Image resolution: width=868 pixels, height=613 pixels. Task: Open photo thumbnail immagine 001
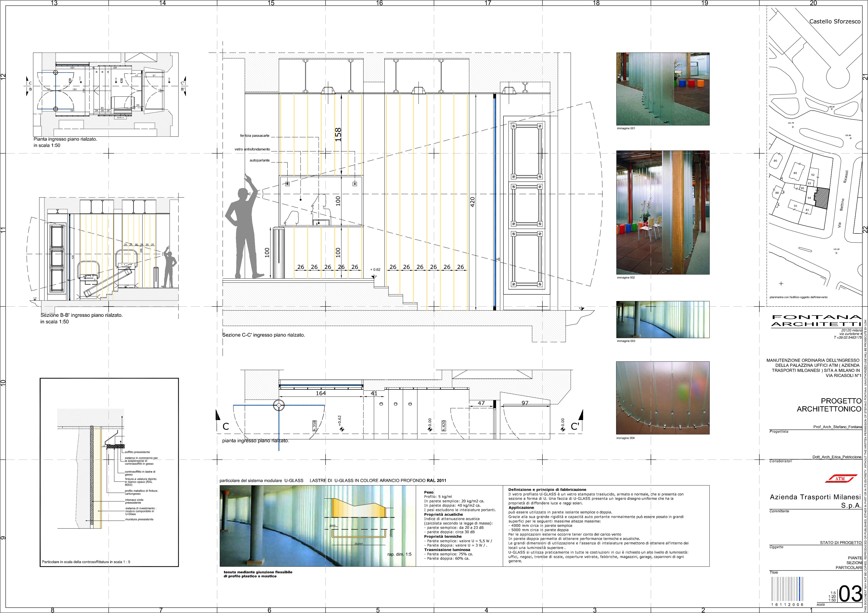click(x=663, y=89)
